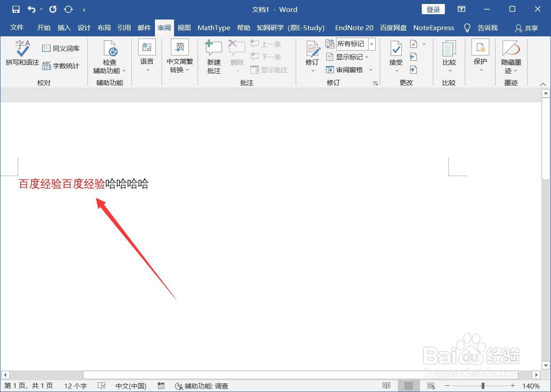Click 显示批注 show comments button
This screenshot has width=551, height=392.
click(x=269, y=70)
